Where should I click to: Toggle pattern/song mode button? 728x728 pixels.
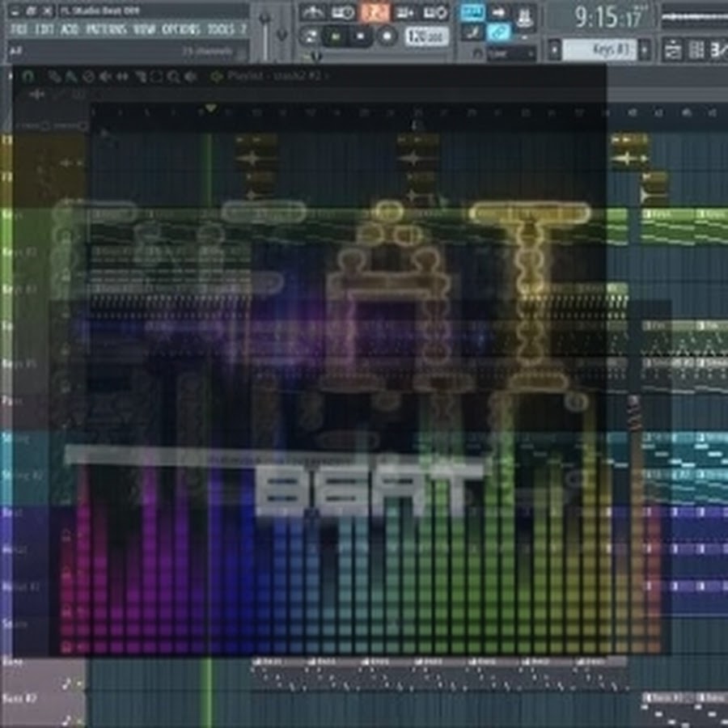coord(310,36)
